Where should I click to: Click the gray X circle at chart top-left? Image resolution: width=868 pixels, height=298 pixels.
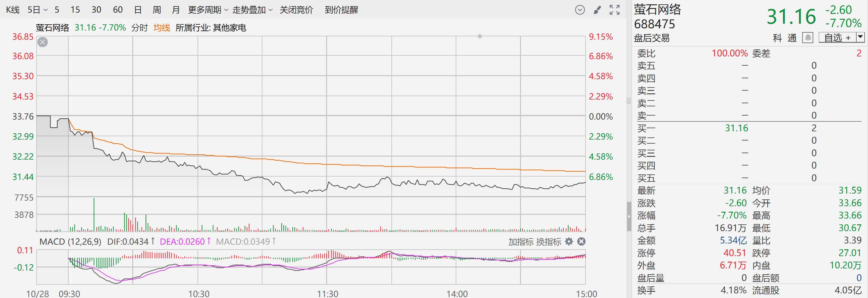pyautogui.click(x=42, y=42)
